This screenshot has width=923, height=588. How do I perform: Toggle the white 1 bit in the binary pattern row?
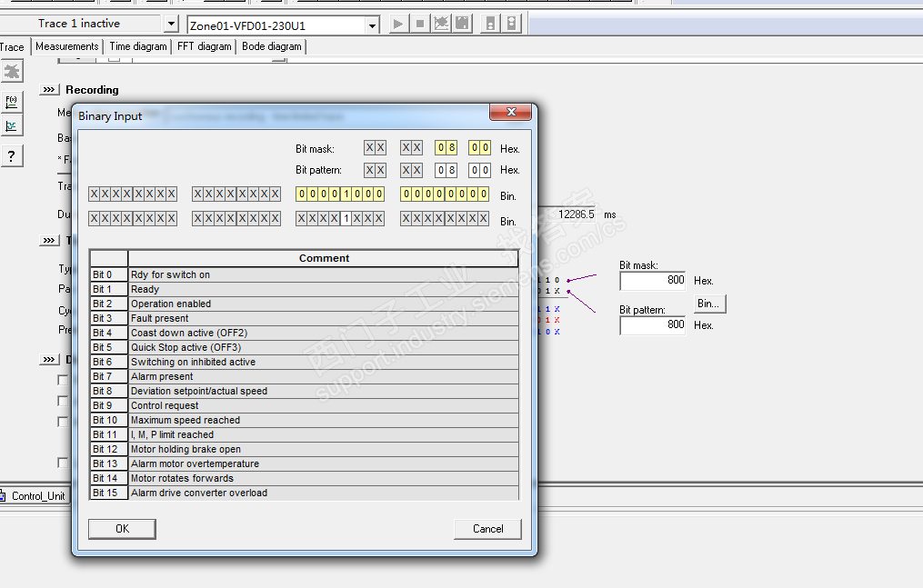346,219
